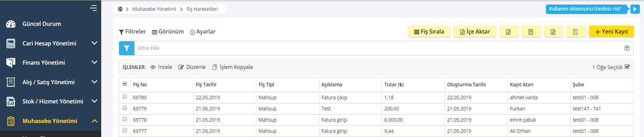
Task: Click the Muhasebe Yönetimi clipboard icon
Action: pyautogui.click(x=11, y=121)
